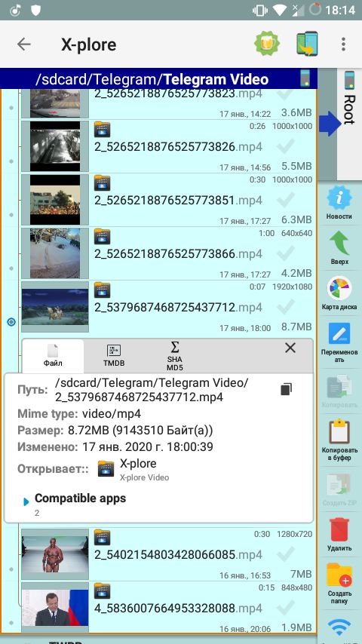362x644 pixels.
Task: Open thumbnail of 2_5265218876525773866.mp4
Action: click(x=55, y=253)
